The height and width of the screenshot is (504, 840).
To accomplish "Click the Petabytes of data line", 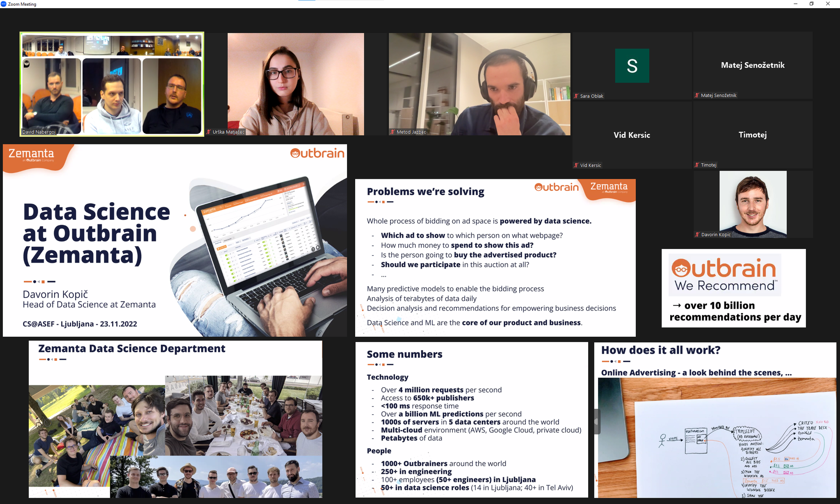I will [x=411, y=438].
